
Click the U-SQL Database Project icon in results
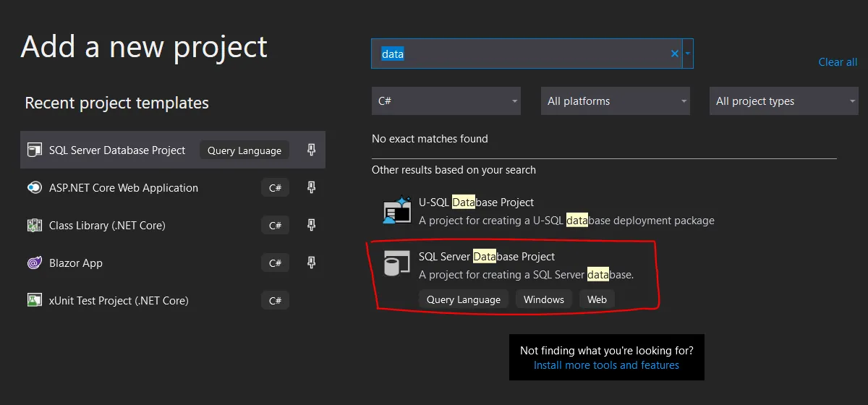click(x=397, y=210)
